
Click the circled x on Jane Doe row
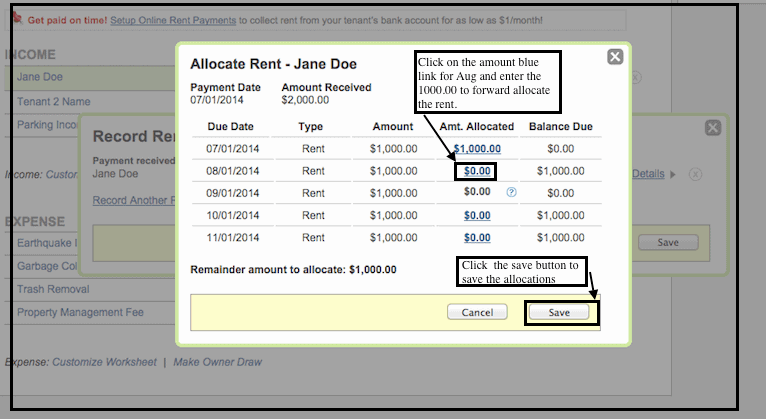[636, 78]
